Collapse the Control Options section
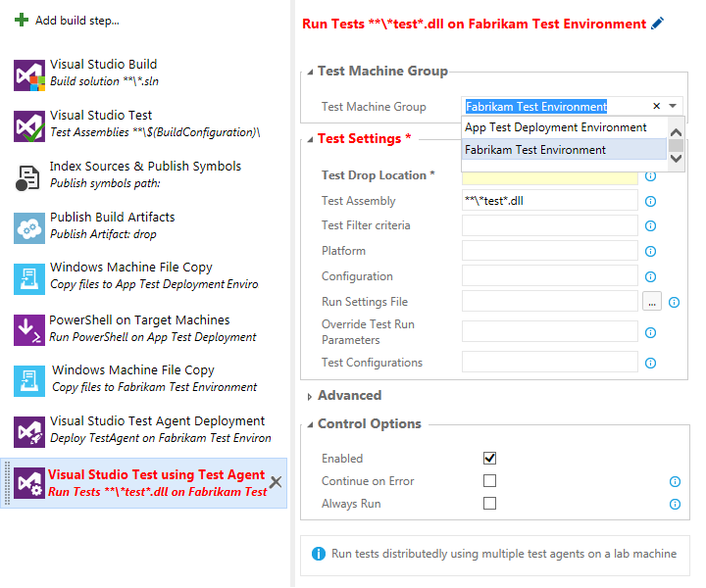Viewport: 706px width, 588px height. click(x=310, y=424)
